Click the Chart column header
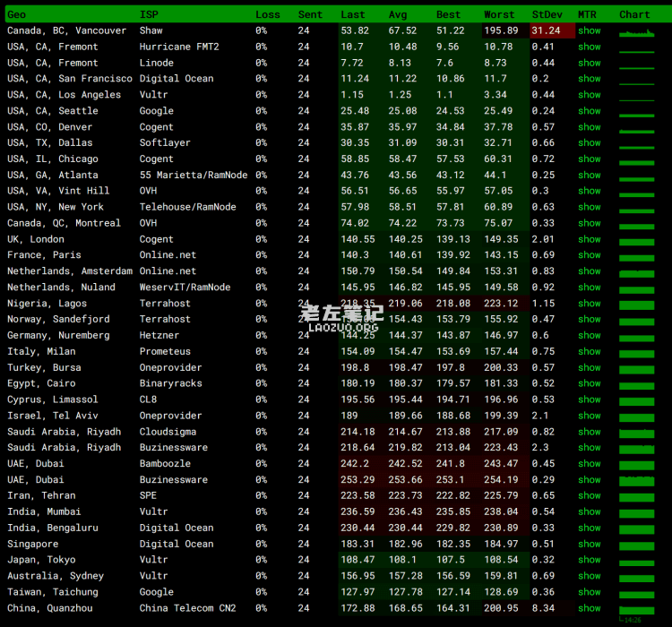 tap(634, 14)
